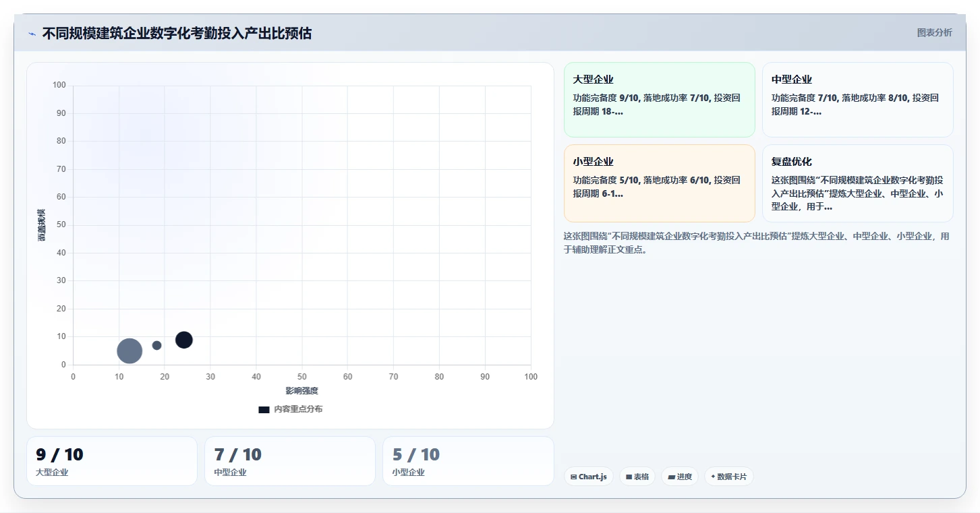Click the dark navy bubble in chart
The height and width of the screenshot is (513, 980).
click(x=184, y=340)
